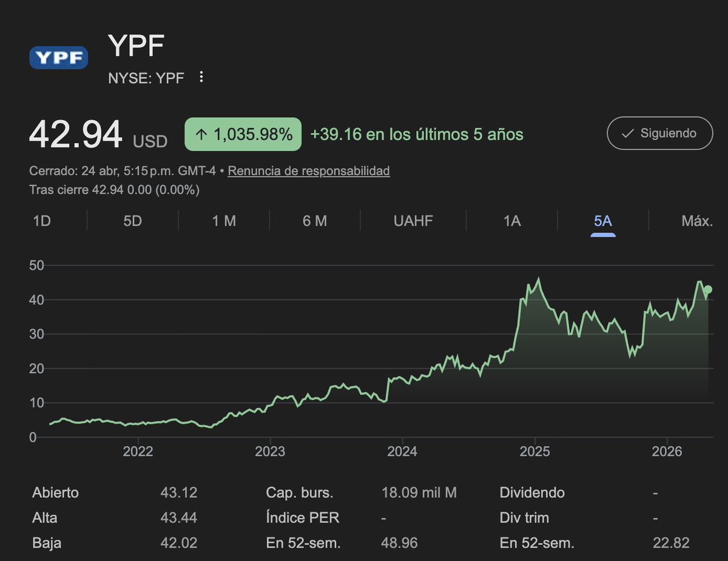The image size is (728, 561).
Task: Click the 50 y-axis label
Action: tap(37, 265)
